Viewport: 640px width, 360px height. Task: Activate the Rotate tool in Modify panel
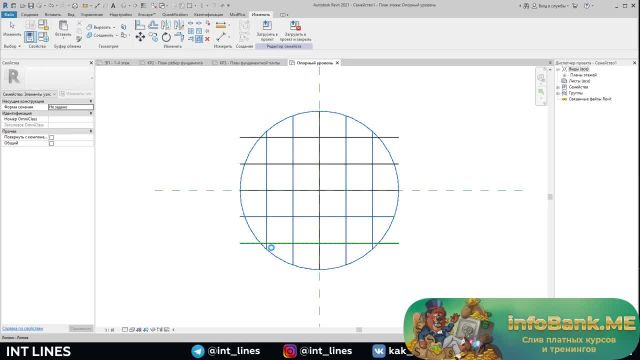coord(166,37)
